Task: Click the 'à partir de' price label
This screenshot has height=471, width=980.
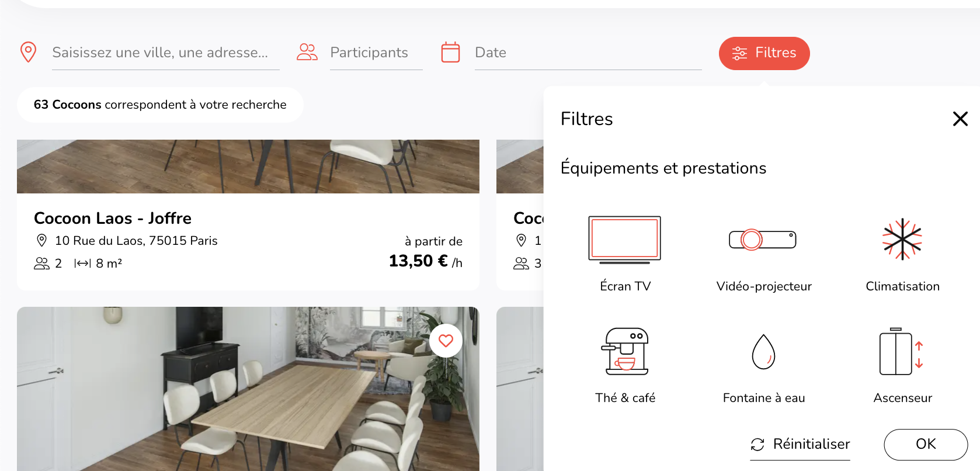Action: (433, 241)
